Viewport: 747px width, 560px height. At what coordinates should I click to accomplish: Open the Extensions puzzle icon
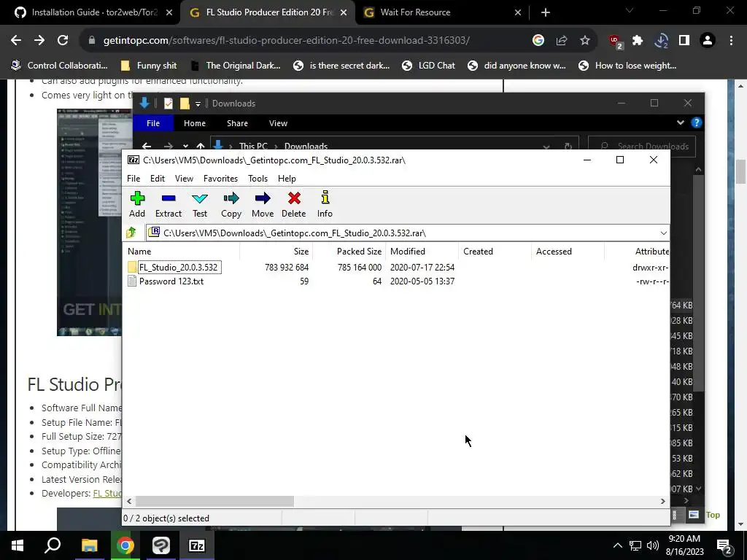coord(638,41)
